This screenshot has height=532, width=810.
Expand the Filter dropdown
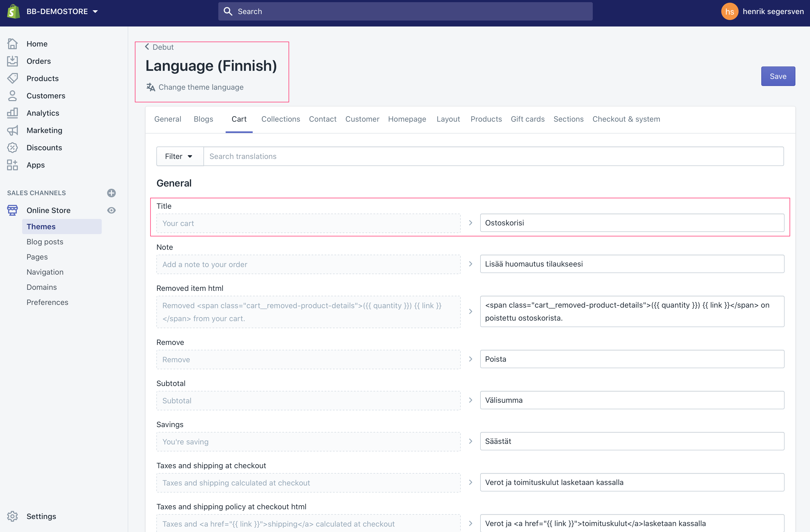[179, 157]
